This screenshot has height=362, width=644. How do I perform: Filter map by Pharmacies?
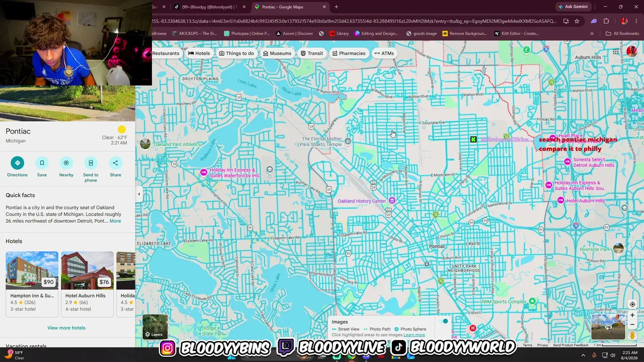[349, 53]
